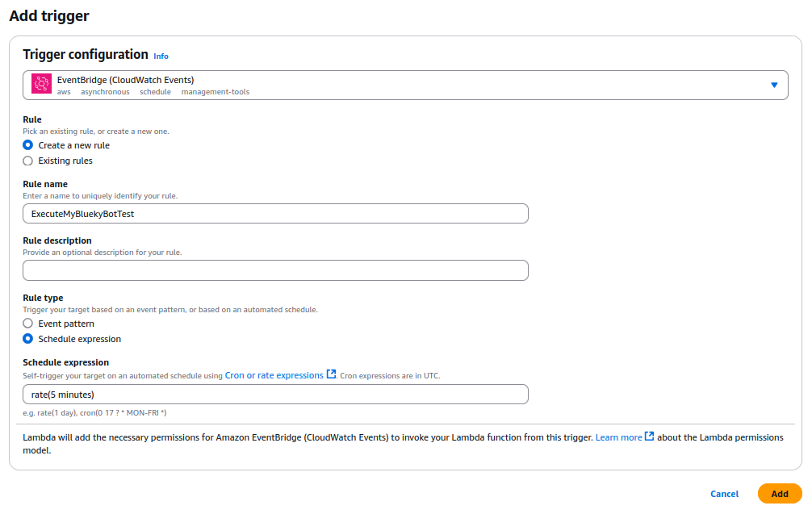Click the Rule name input field
The height and width of the screenshot is (514, 812).
(275, 214)
